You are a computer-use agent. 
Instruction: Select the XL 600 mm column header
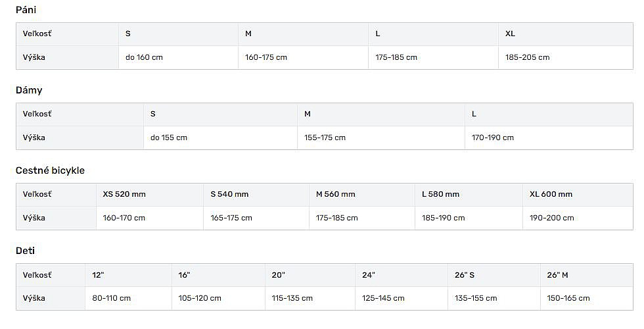578,195
